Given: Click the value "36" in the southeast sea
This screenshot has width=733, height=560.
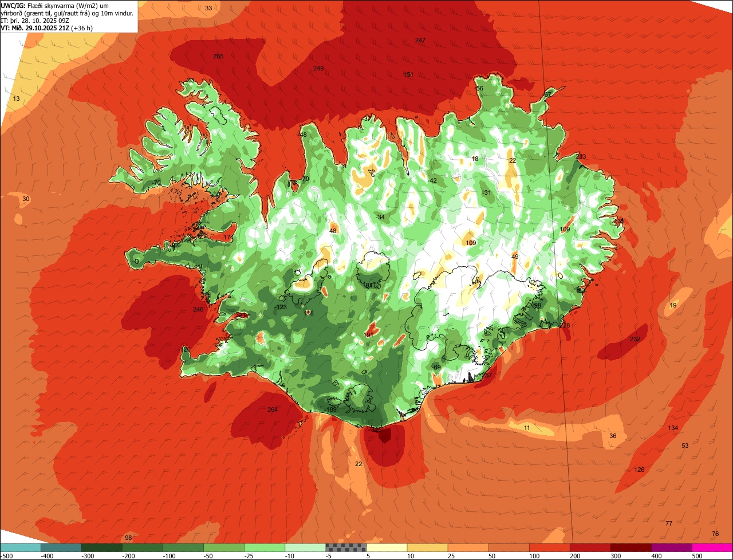Looking at the screenshot, I should coord(613,436).
